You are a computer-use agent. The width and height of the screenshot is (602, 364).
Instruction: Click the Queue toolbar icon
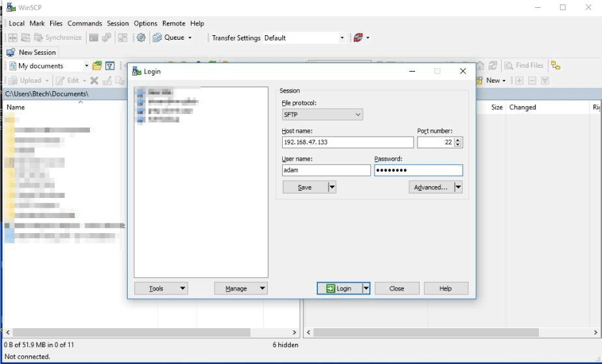pyautogui.click(x=157, y=38)
